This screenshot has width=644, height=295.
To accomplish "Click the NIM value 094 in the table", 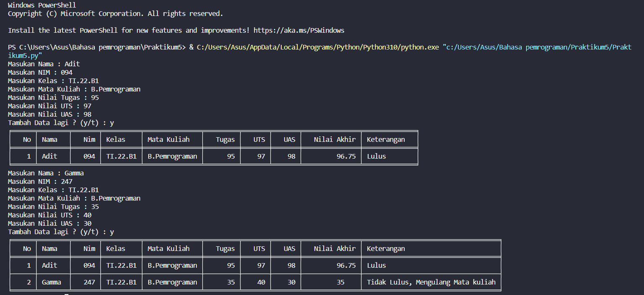I will 89,156.
